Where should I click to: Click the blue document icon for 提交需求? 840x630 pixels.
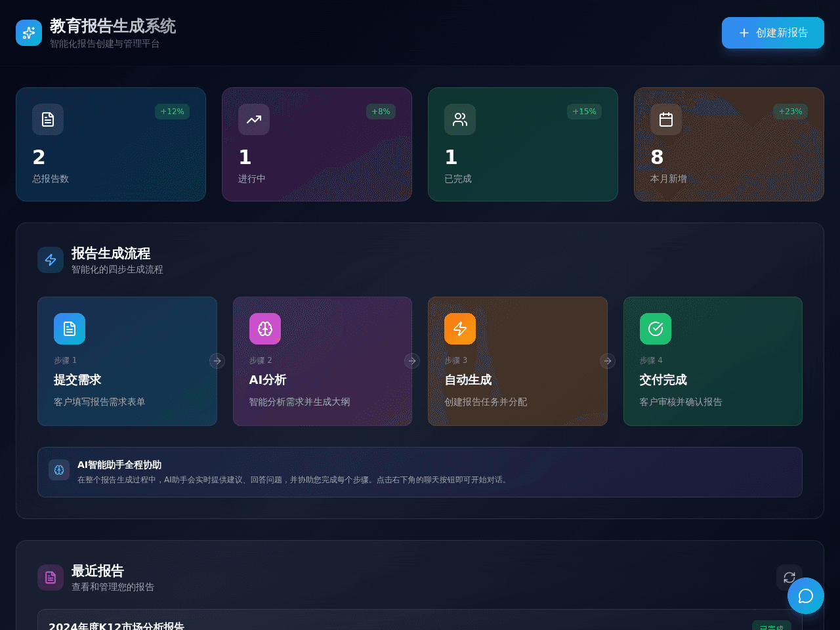[70, 329]
